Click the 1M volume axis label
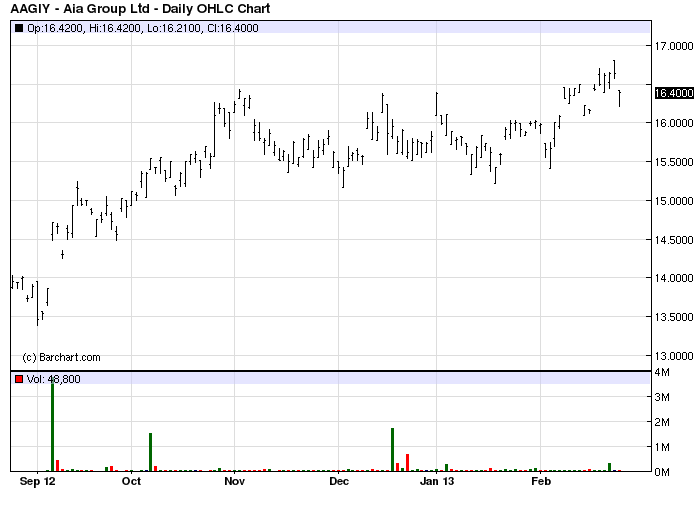Image resolution: width=700 pixels, height=512 pixels. tap(662, 447)
